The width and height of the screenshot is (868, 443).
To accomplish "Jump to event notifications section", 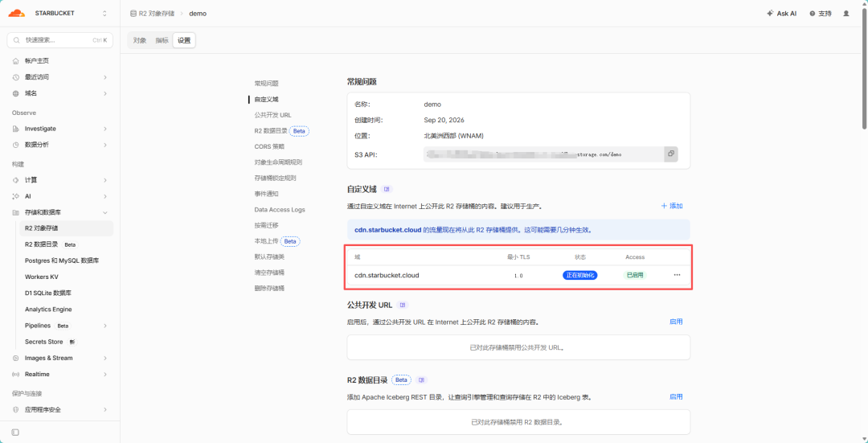I will 266,194.
